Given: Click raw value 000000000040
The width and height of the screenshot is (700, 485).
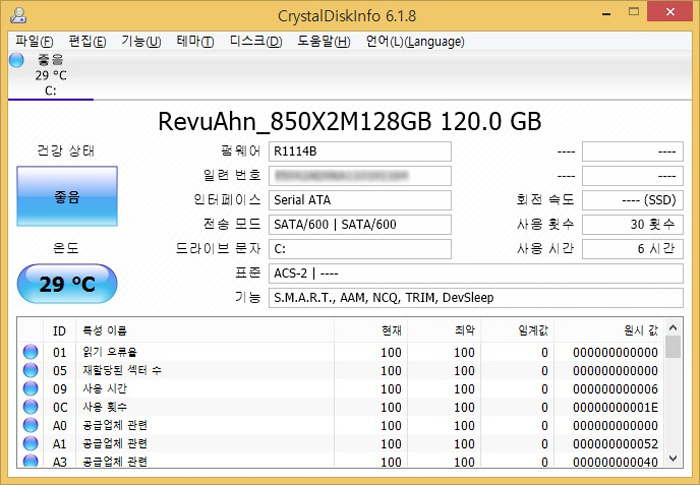Looking at the screenshot, I should click(615, 462).
